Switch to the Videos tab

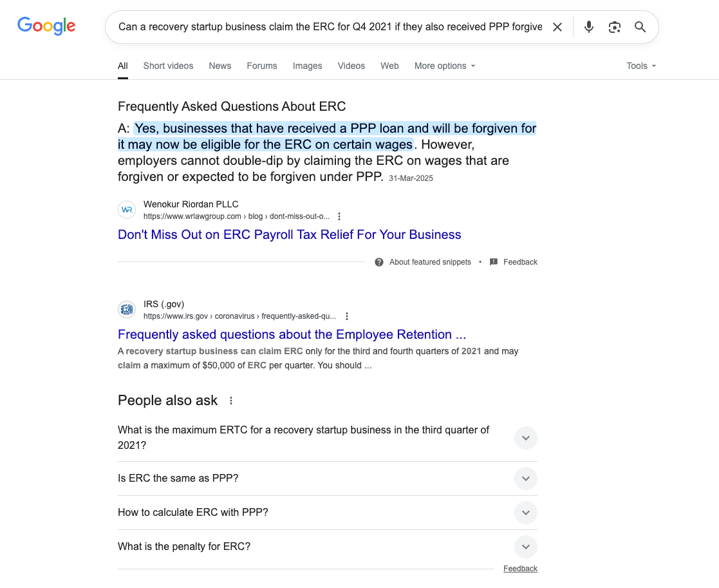point(351,66)
